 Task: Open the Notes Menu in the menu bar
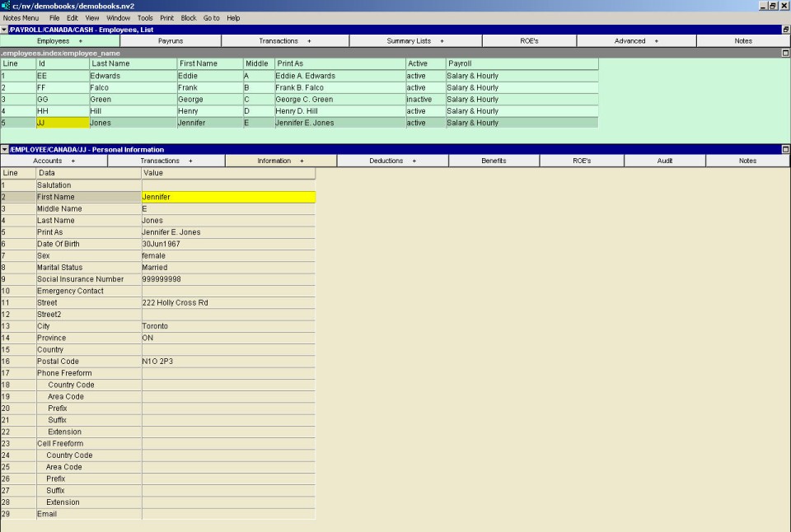click(x=21, y=17)
